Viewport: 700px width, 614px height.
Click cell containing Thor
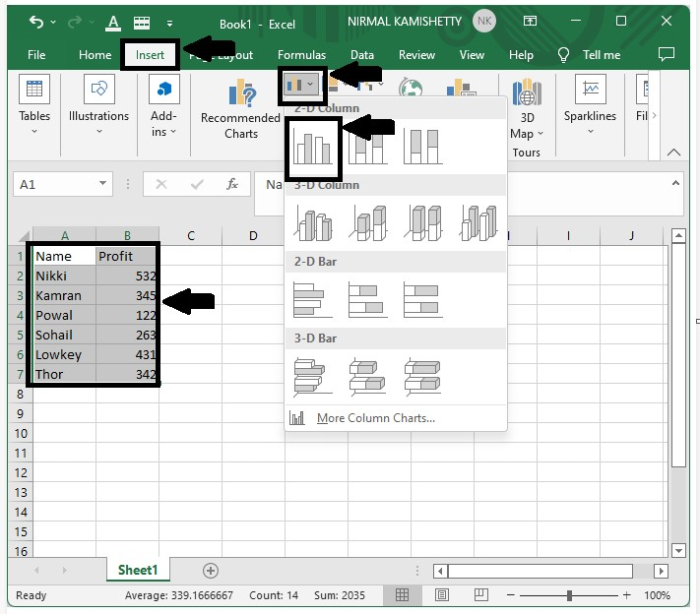(x=64, y=374)
